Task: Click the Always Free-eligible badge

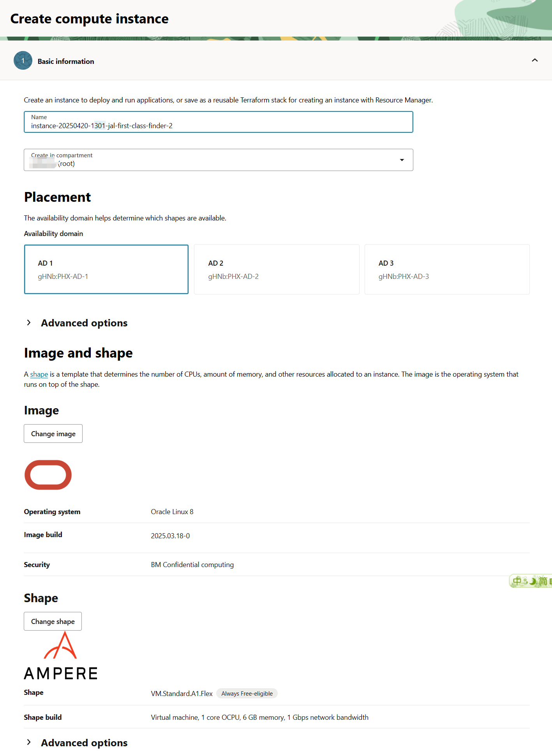Action: (x=247, y=694)
